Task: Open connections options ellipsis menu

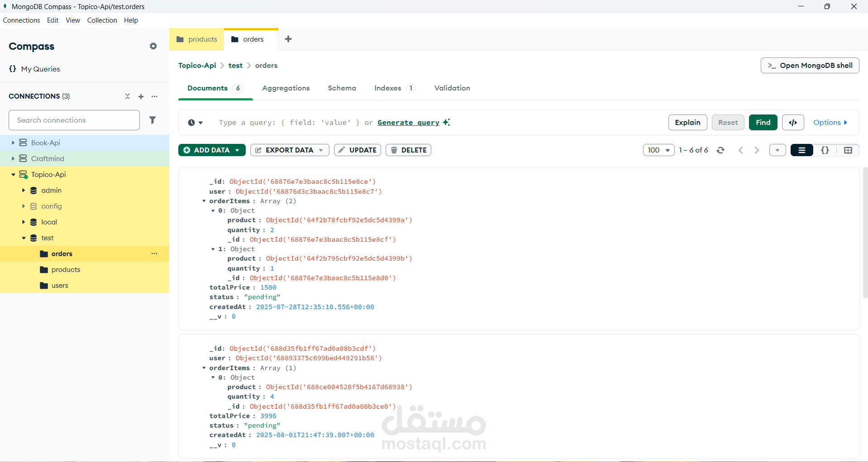Action: tap(154, 96)
